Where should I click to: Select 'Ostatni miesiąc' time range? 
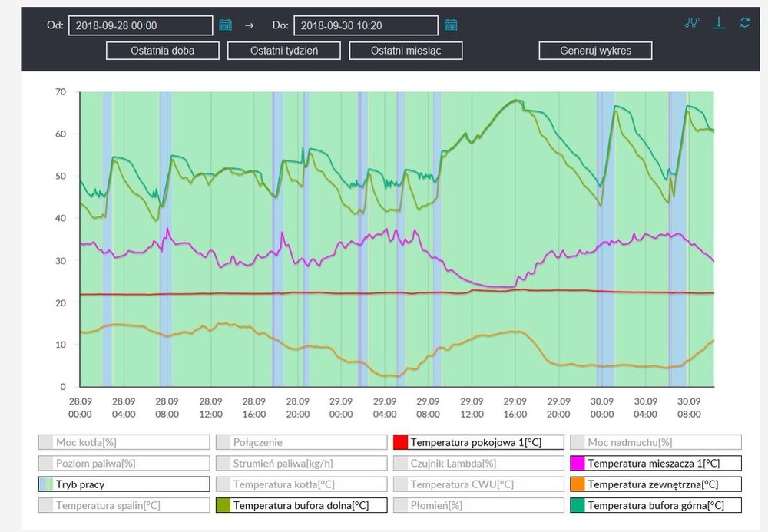(x=406, y=51)
